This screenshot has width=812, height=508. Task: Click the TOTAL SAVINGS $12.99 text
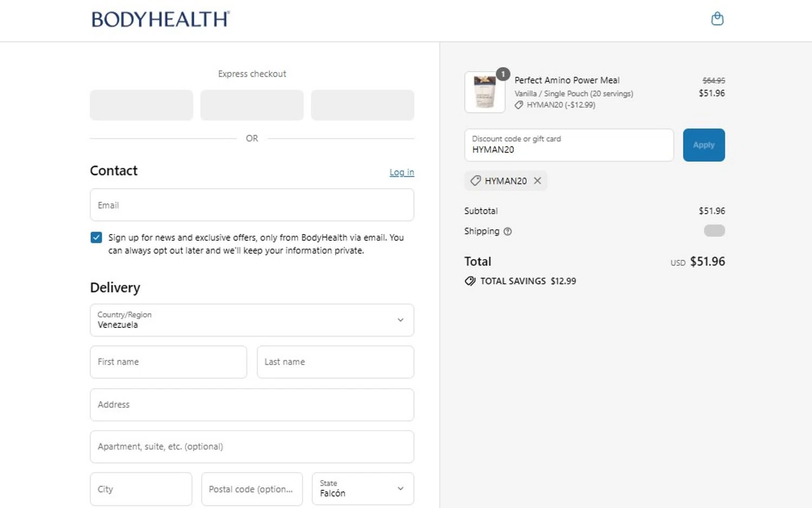tap(528, 281)
